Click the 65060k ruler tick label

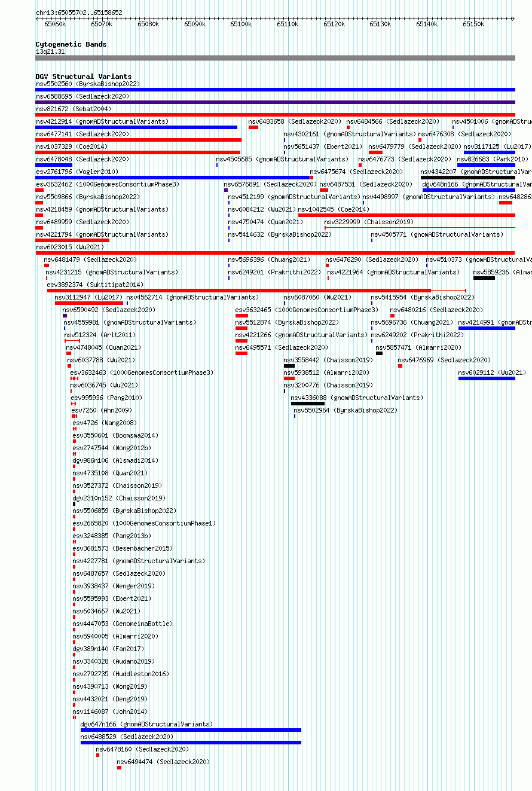point(55,24)
